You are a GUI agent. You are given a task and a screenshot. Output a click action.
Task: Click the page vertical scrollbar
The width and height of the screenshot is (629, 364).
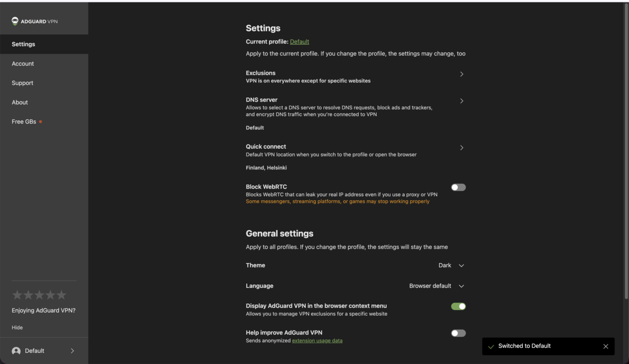click(x=625, y=150)
